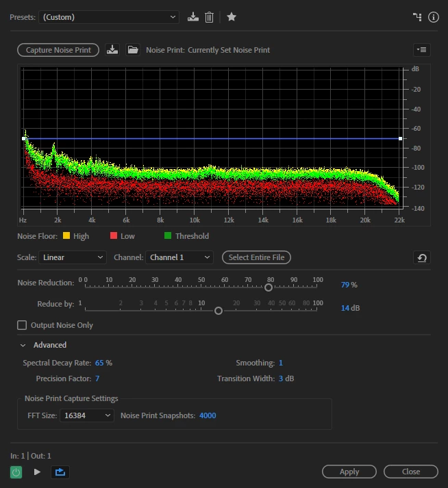Enable the Output Noise Only checkbox
Viewport: 448px width, 488px height.
point(22,325)
